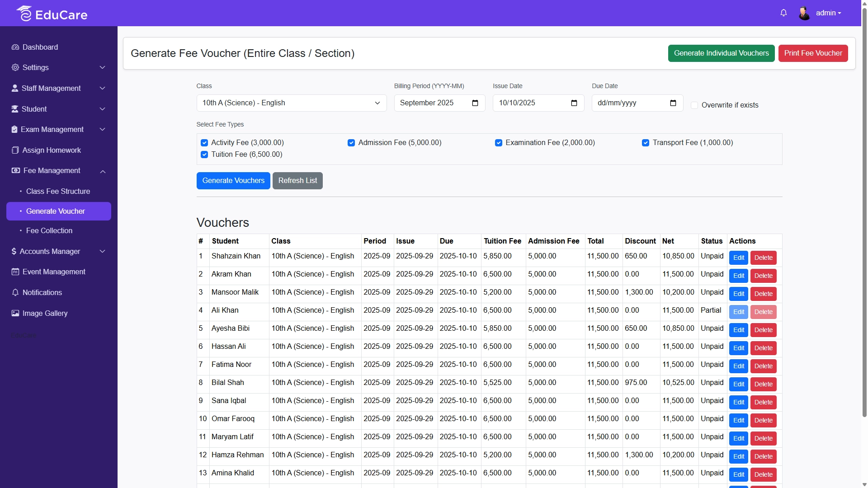This screenshot has width=868, height=488.
Task: Click the Student graduate icon
Action: pyautogui.click(x=15, y=109)
